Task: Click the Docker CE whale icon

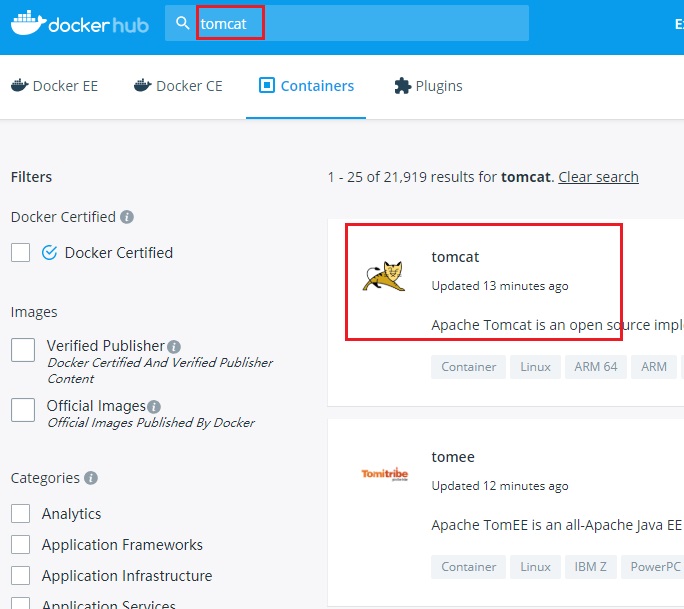Action: (x=143, y=86)
